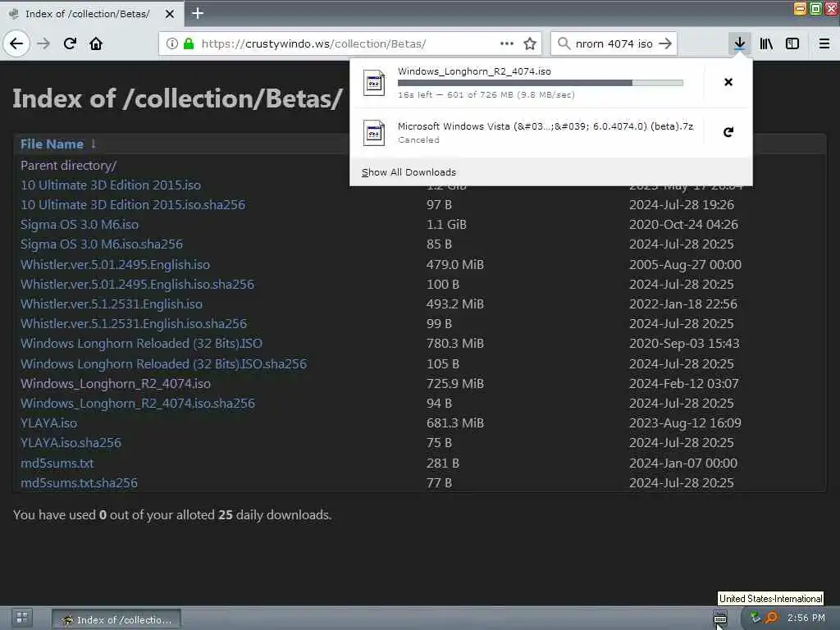Open md5sums.txt
840x630 pixels.
point(57,463)
